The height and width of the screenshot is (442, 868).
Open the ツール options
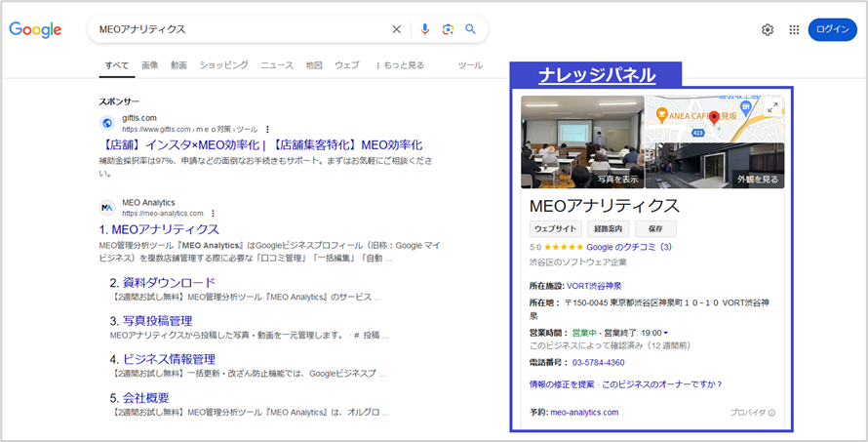point(470,65)
